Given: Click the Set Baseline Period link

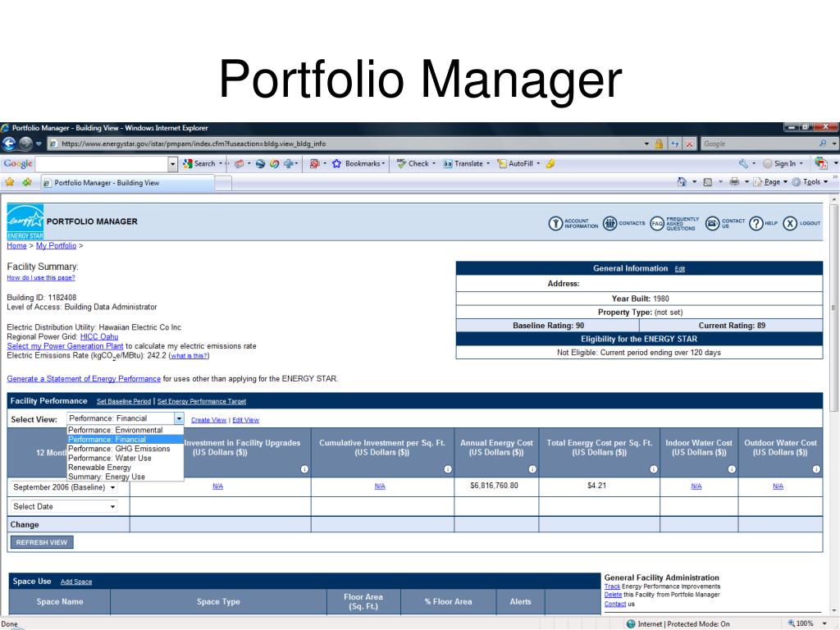Looking at the screenshot, I should (x=124, y=401).
